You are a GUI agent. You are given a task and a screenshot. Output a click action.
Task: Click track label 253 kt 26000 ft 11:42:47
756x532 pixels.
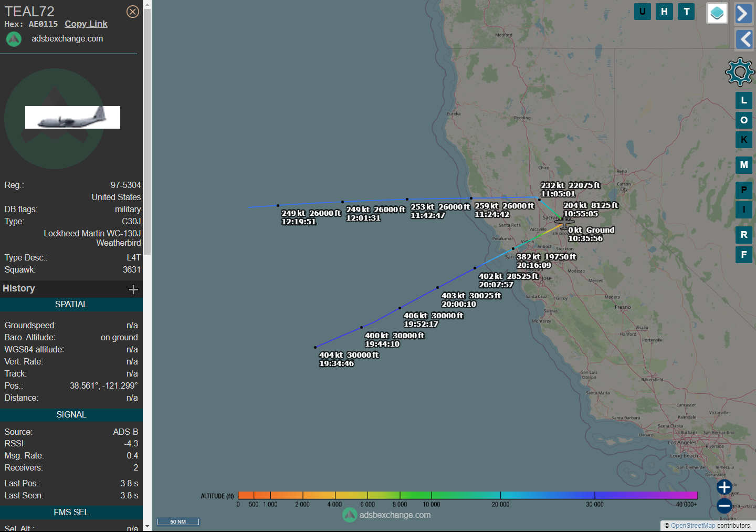440,211
